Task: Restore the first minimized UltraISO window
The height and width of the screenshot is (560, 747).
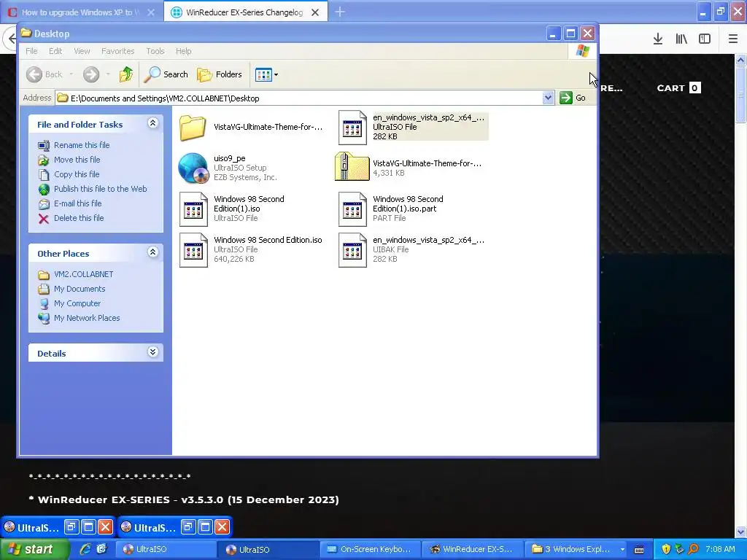Action: pos(71,526)
